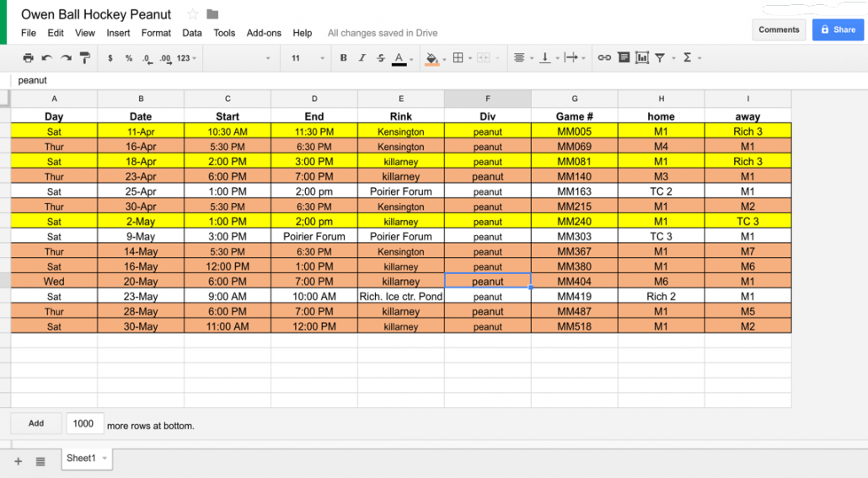Star this spreadsheet document
868x478 pixels.
click(x=193, y=14)
